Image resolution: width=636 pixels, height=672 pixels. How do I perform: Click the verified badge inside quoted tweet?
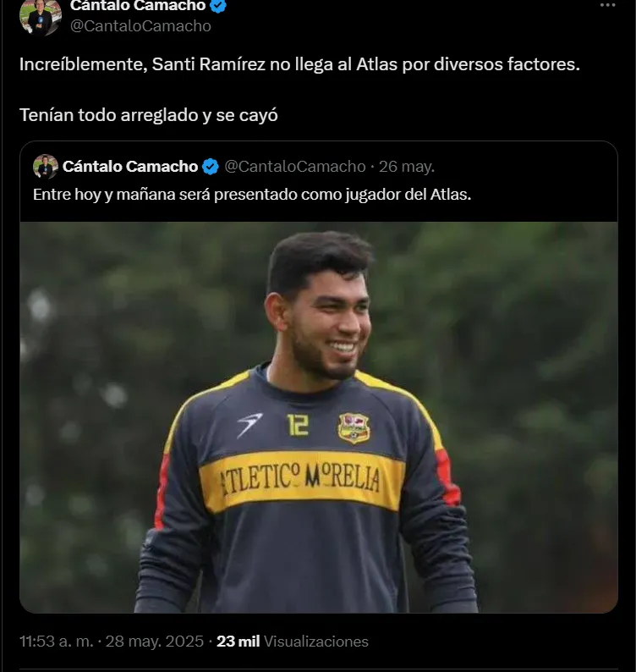(x=210, y=166)
